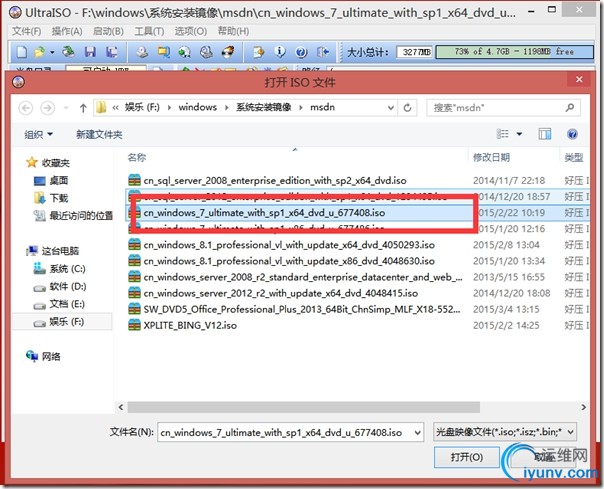Screen dimensions: 604x489
Task: Open the 组织 dropdown menu
Action: pyautogui.click(x=39, y=134)
